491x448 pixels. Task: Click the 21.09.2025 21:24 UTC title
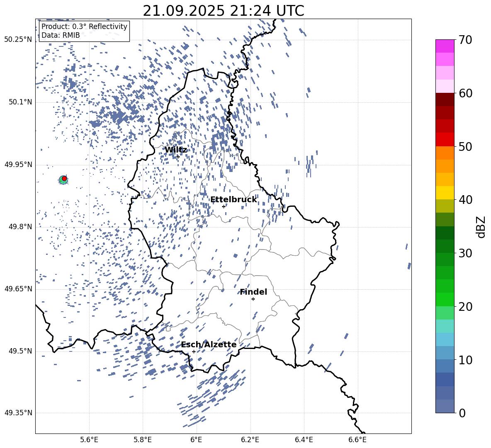(x=223, y=11)
